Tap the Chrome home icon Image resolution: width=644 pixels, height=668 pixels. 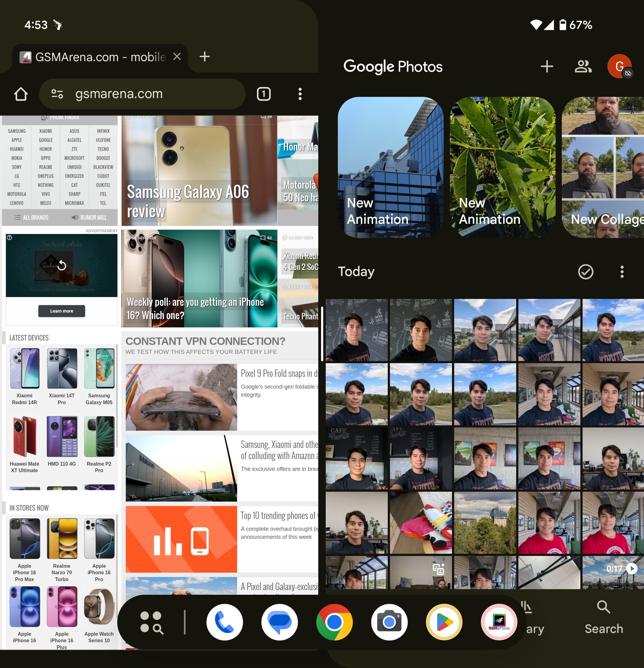pos(21,94)
